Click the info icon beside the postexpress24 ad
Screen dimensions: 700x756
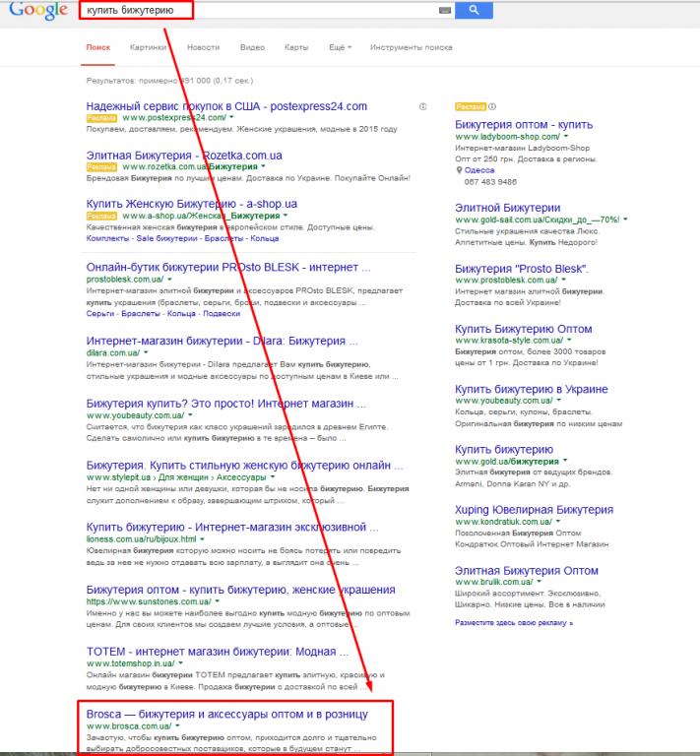(x=422, y=107)
